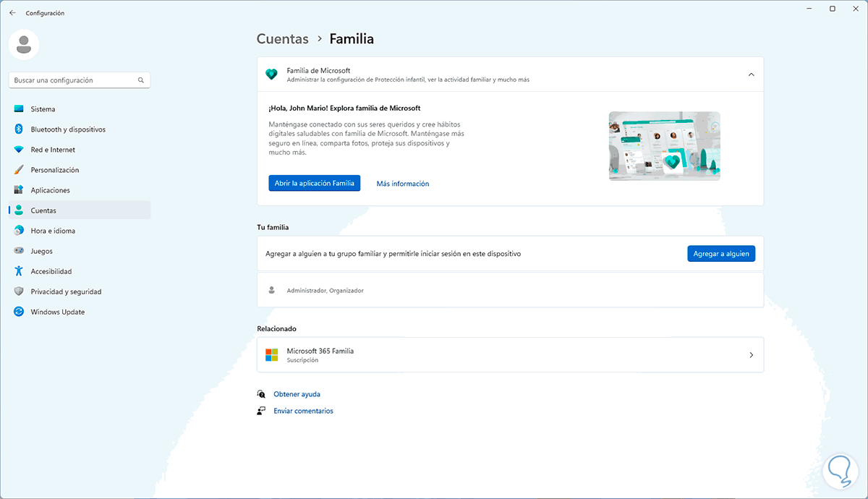Click the Enviar comentarios link
Viewport: 868px width, 499px height.
tap(303, 411)
